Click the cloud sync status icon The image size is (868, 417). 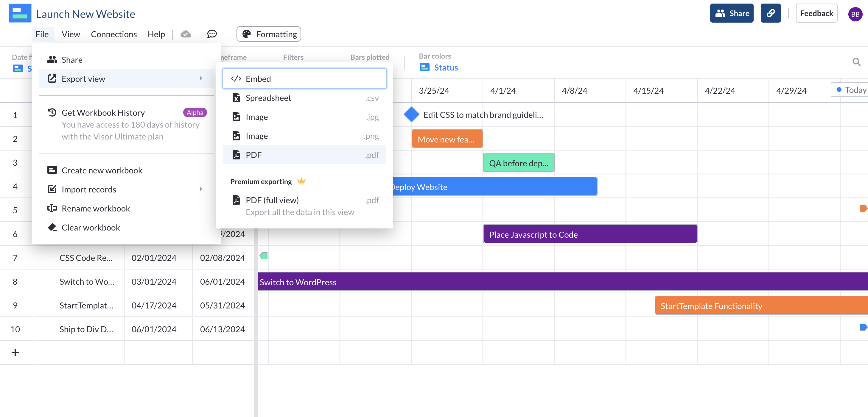click(x=186, y=34)
